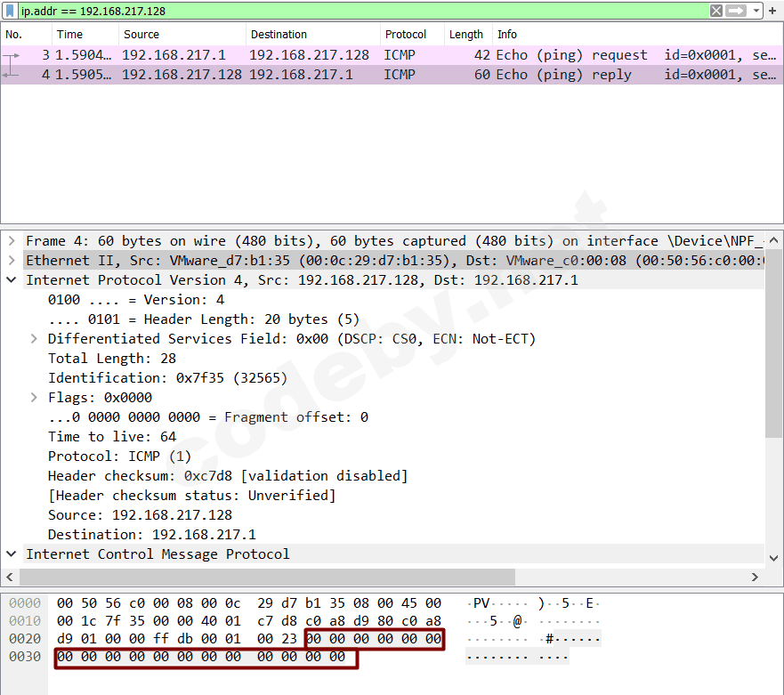Click horizontal scrollbar right arrow
This screenshot has width=784, height=695.
pyautogui.click(x=755, y=577)
